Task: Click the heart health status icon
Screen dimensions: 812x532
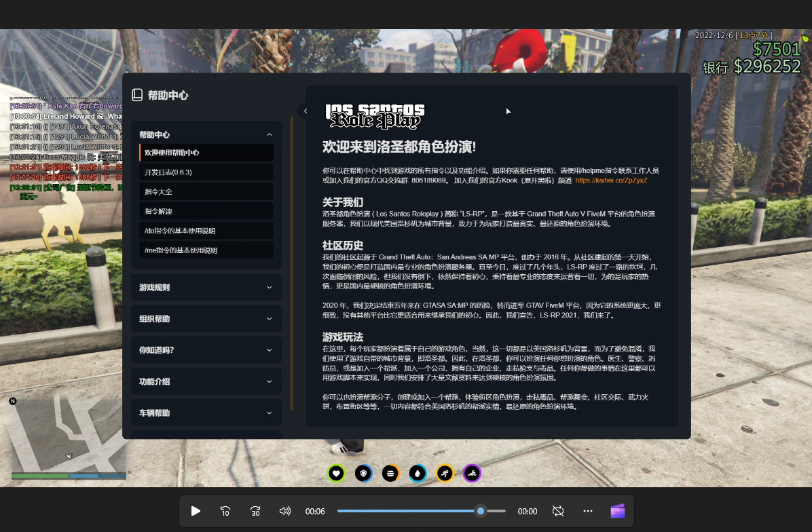Action: (x=336, y=473)
